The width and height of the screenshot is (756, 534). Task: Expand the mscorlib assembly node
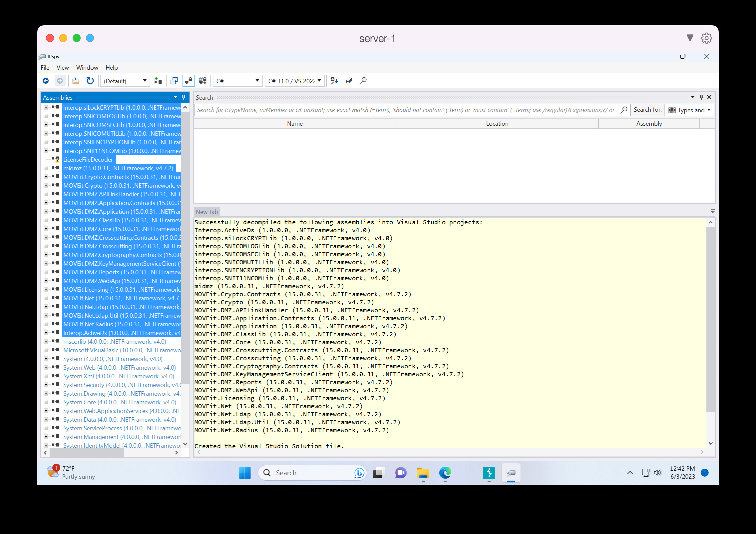pos(46,341)
